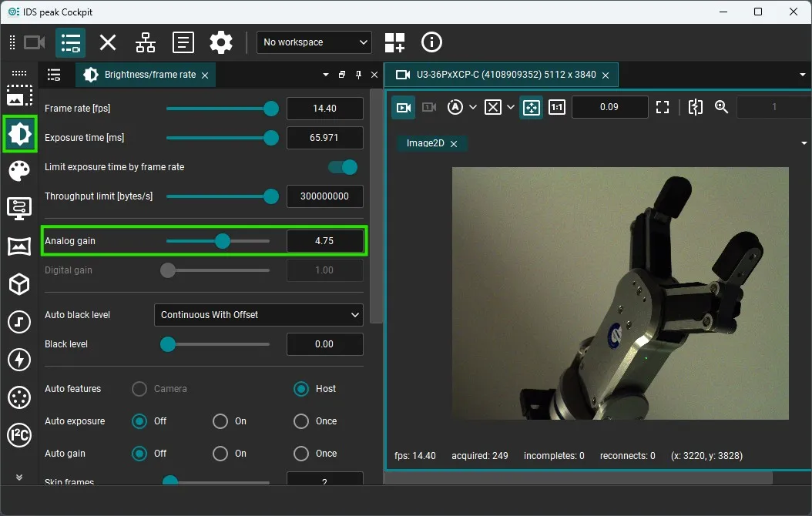
Task: Open the flash/trigger settings panel
Action: 18,360
